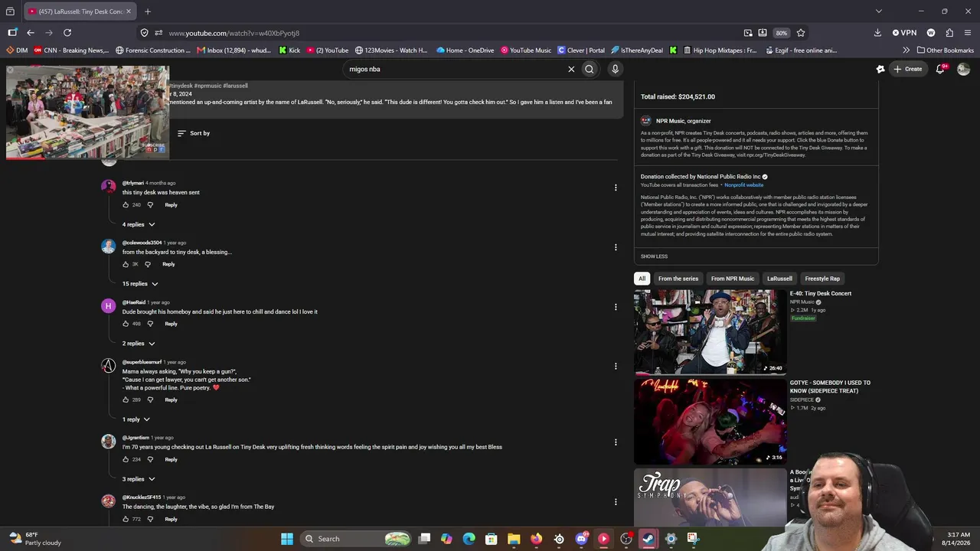Viewport: 980px width, 551px height.
Task: Click the miniplayer video in the corner
Action: pos(88,112)
